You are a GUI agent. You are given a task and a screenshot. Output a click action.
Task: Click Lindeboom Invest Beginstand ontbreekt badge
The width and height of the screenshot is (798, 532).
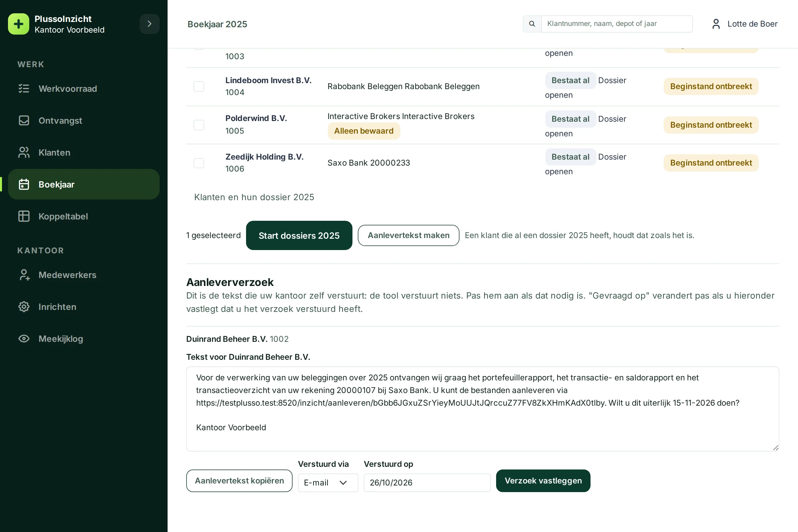coord(711,86)
